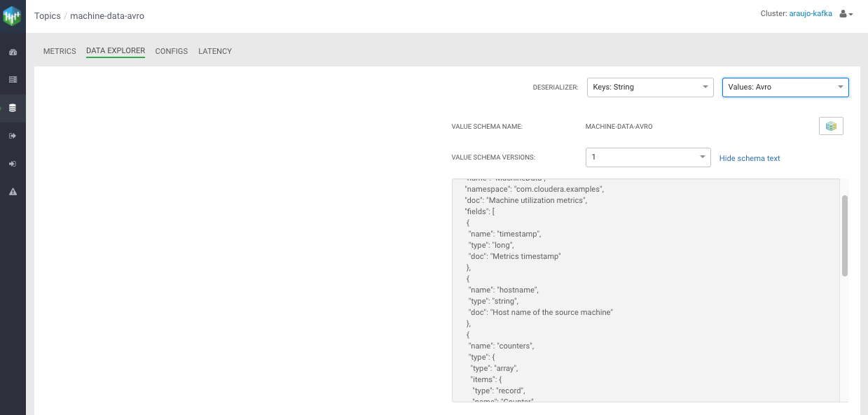868x415 pixels.
Task: Open the Alerts warning triangle icon
Action: (x=13, y=192)
